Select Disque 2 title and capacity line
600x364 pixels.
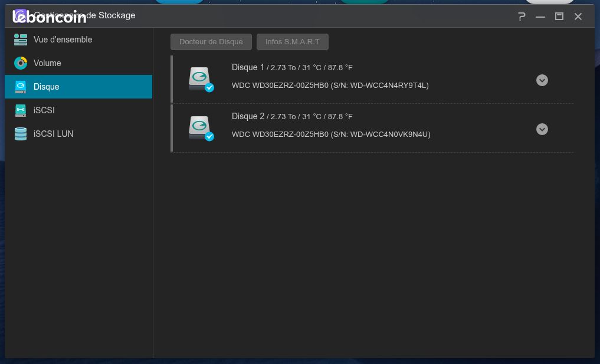(x=292, y=116)
